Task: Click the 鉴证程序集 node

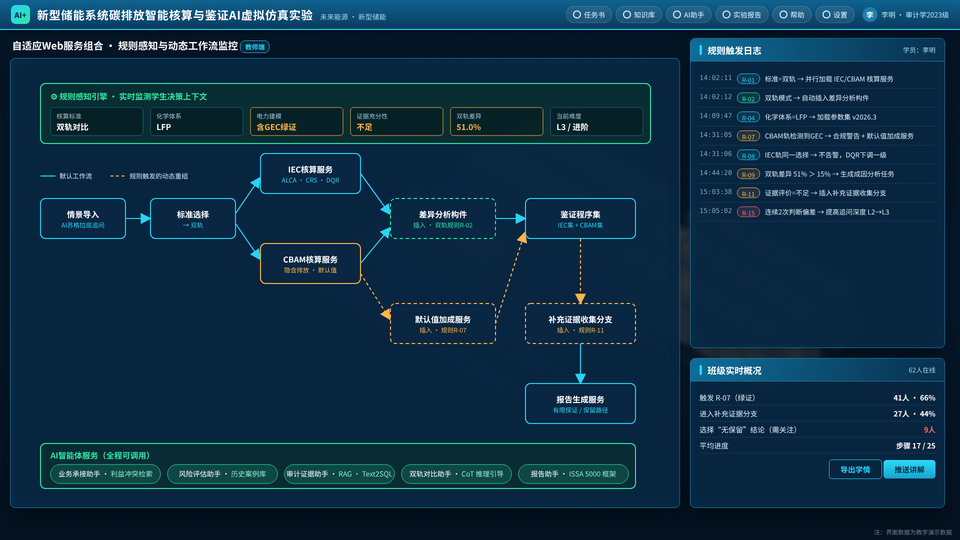Action: 580,219
